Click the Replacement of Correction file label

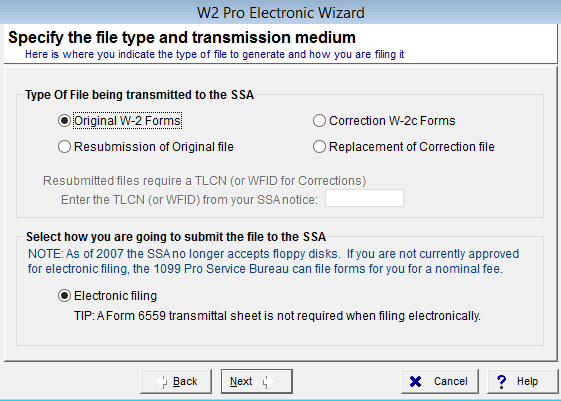tap(411, 147)
